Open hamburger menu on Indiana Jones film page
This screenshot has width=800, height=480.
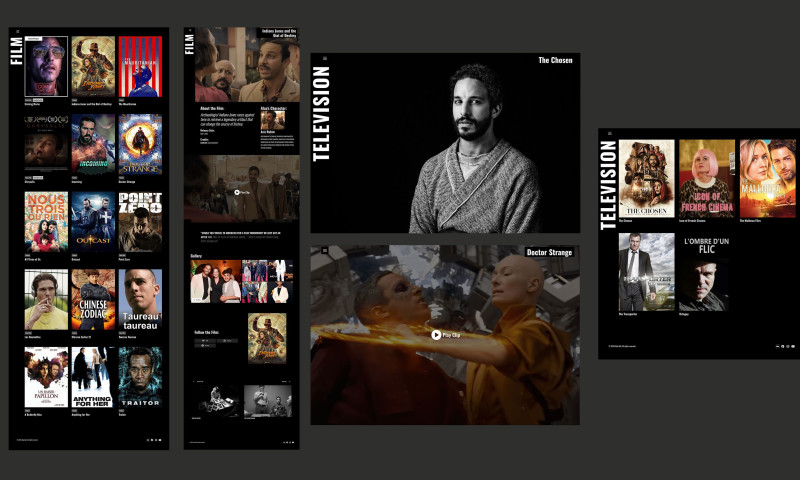(x=190, y=31)
